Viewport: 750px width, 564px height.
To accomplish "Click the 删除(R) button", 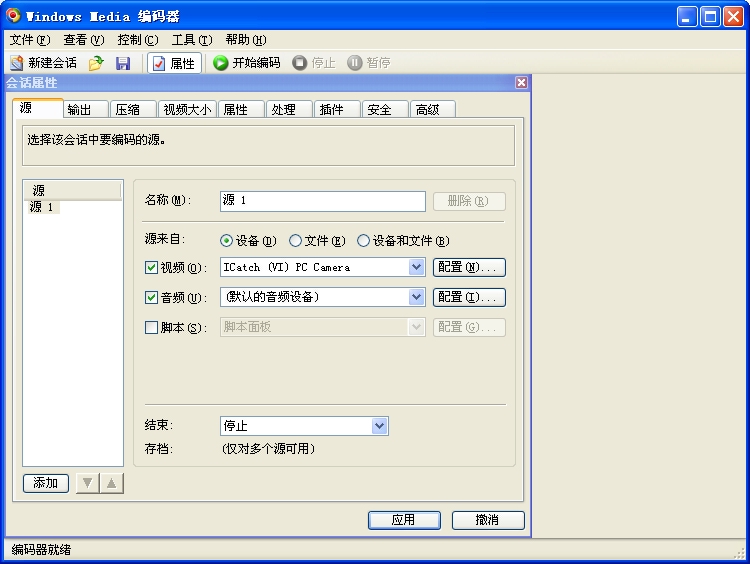I will [469, 201].
